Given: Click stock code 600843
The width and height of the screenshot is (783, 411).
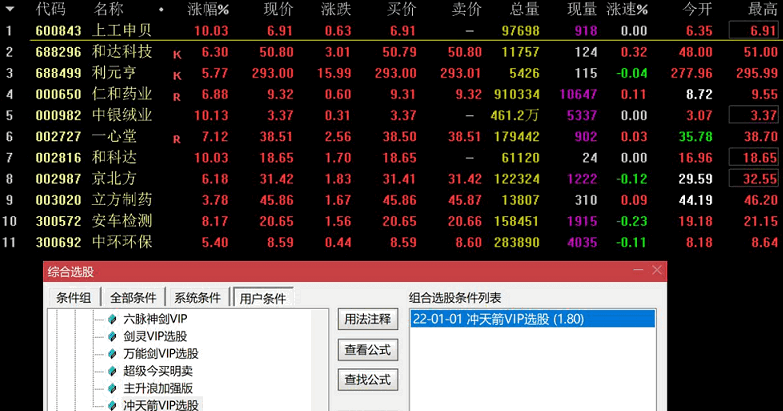Looking at the screenshot, I should pos(58,31).
